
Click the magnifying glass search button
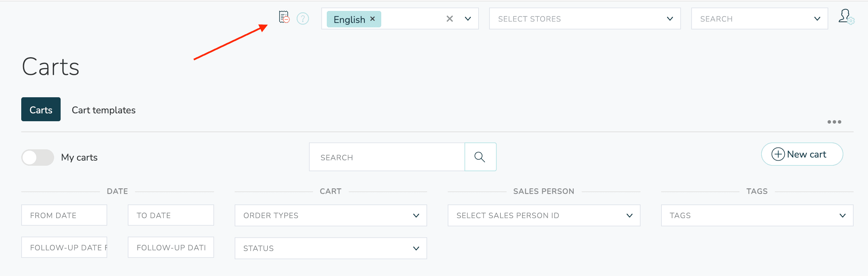[480, 157]
